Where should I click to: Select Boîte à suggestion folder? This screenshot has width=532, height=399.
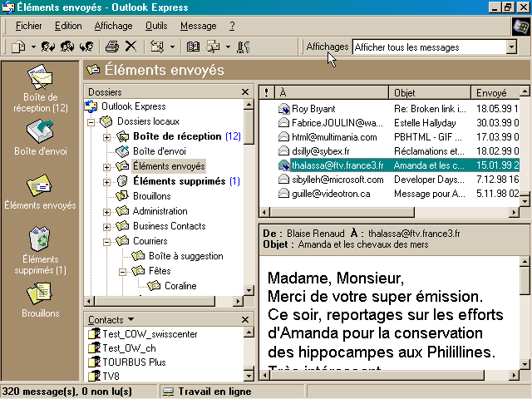186,256
